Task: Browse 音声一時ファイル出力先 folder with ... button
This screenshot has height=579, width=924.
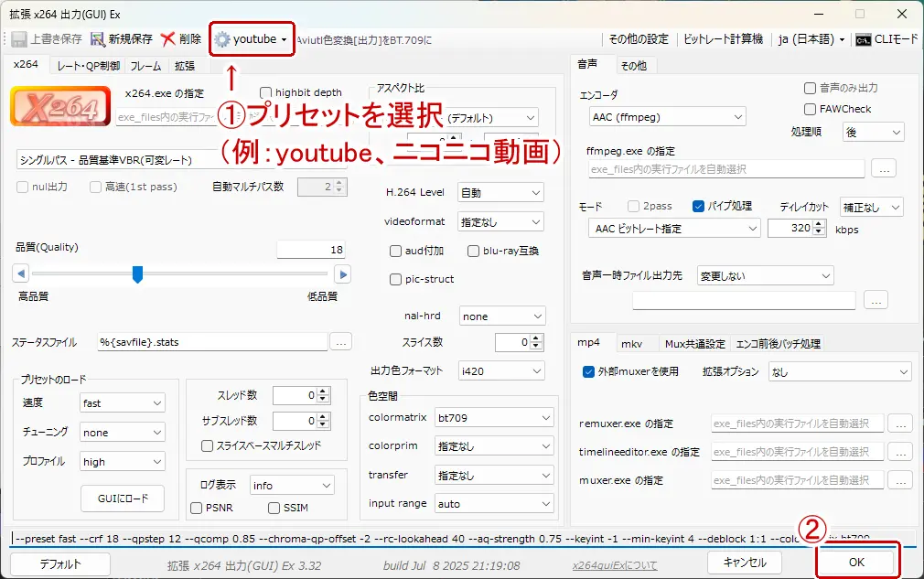Action: [x=876, y=301]
